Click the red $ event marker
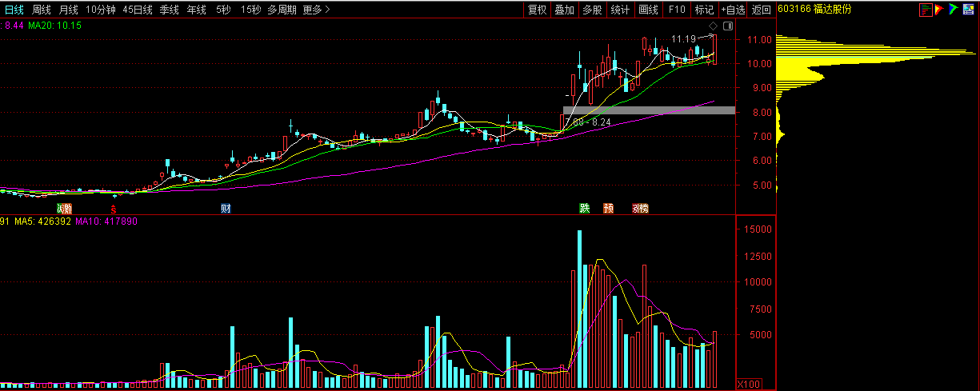Screen dimensions: 980x391 114,209
